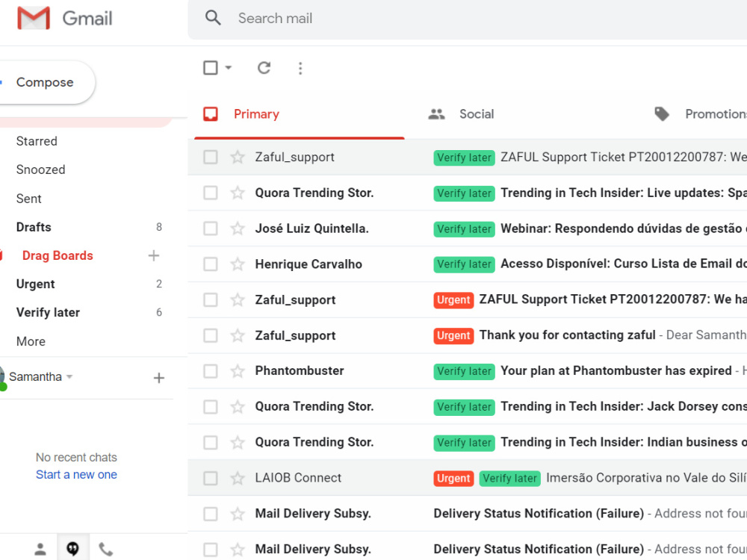Click the Drafts count 8

[x=159, y=227]
